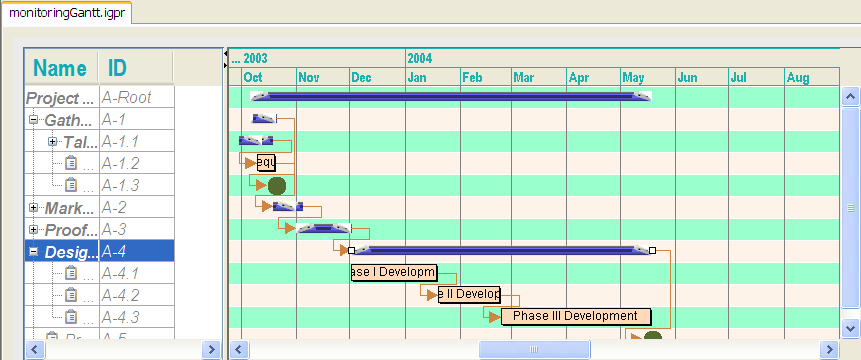Expand the Tal... subtask A-1.1
Viewport: 861px width, 360px height.
(x=53, y=142)
